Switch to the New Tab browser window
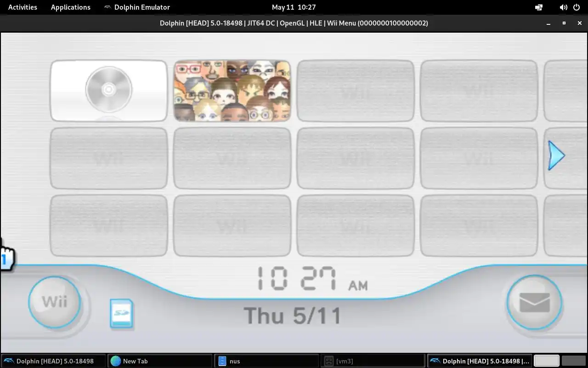 click(x=160, y=361)
